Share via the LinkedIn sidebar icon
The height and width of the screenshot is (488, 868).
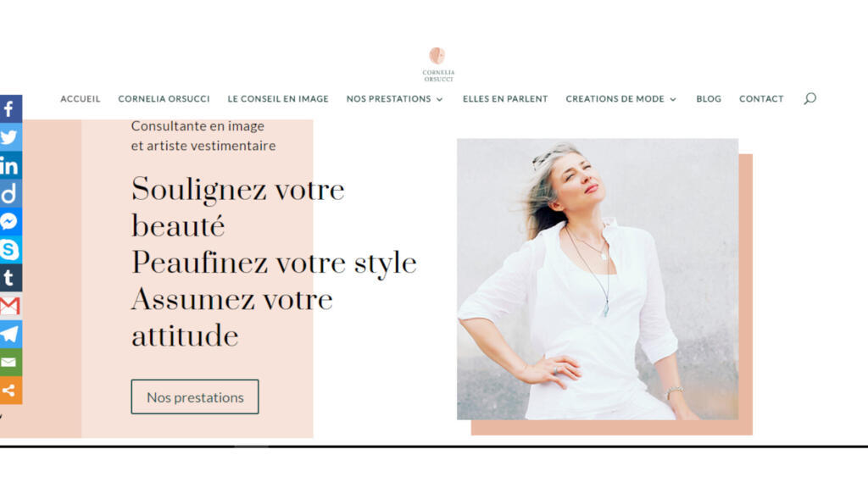tap(10, 165)
